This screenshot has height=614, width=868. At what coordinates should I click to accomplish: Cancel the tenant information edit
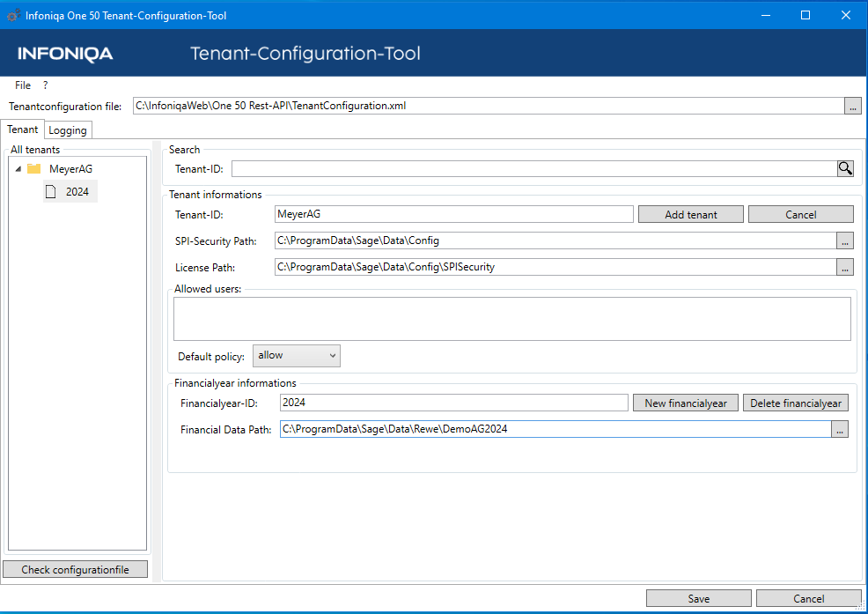tap(800, 214)
